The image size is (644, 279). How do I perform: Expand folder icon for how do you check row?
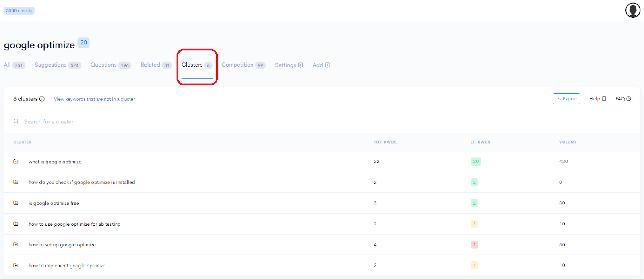click(x=16, y=182)
